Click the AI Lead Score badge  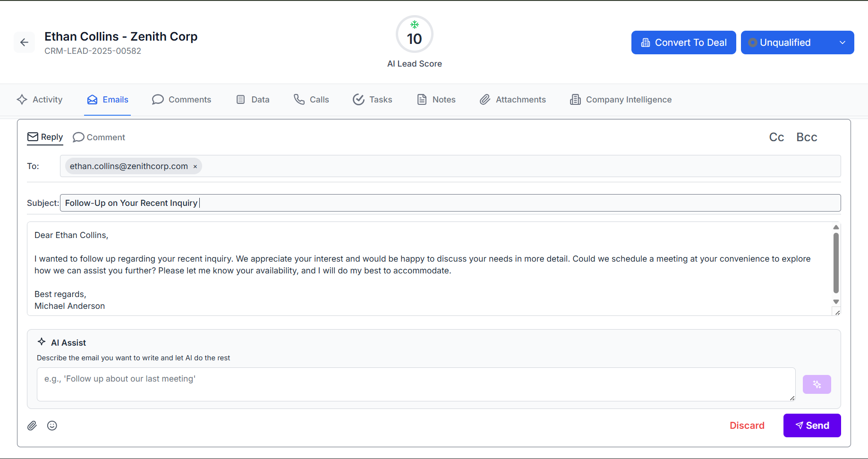(414, 35)
